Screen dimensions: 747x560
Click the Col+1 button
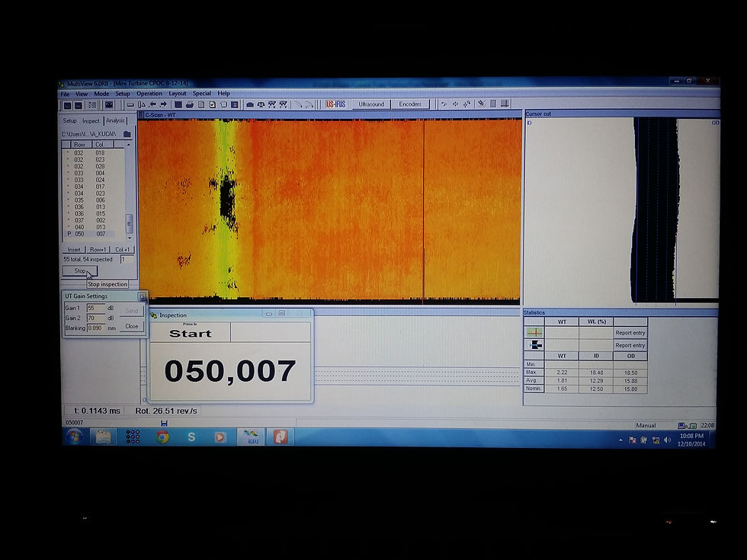(123, 250)
